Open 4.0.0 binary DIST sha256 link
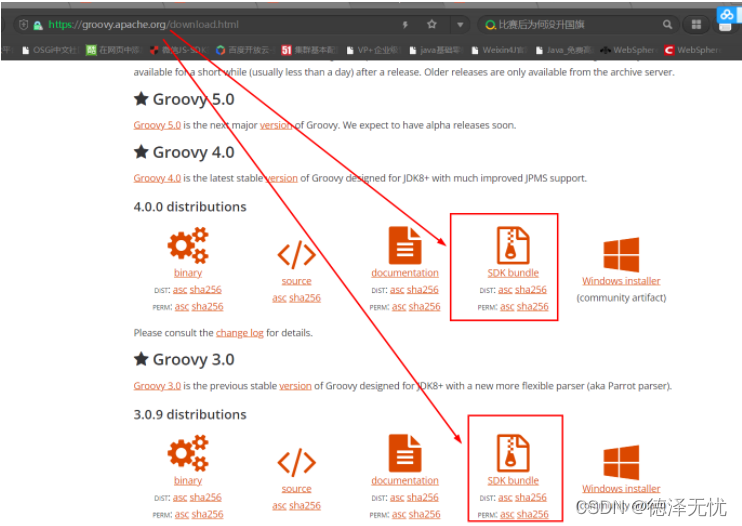This screenshot has height=526, width=742. pos(206,289)
